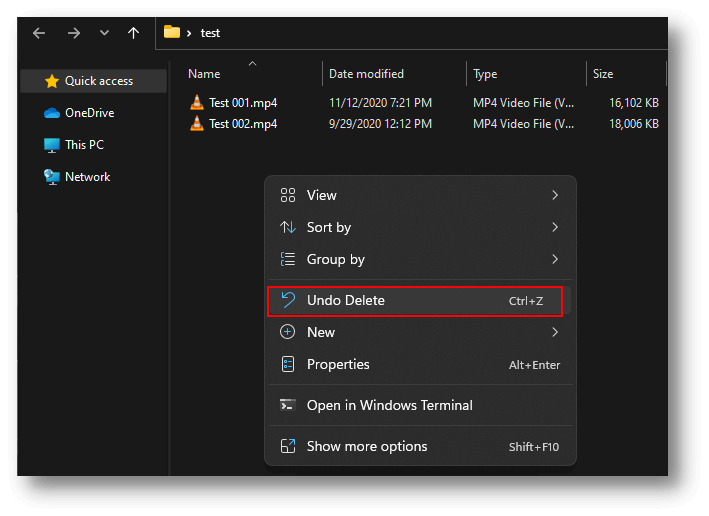
Task: Open the View submenu
Action: tap(420, 195)
